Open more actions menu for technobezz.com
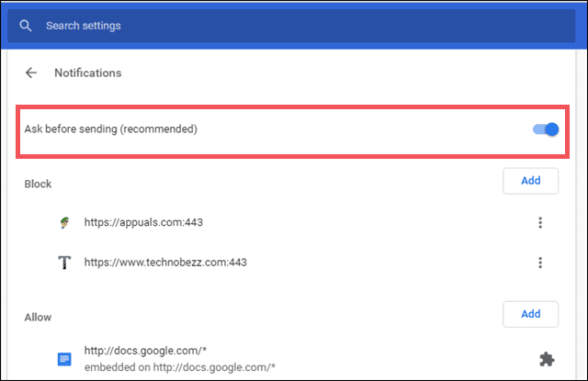The image size is (588, 381). [540, 263]
